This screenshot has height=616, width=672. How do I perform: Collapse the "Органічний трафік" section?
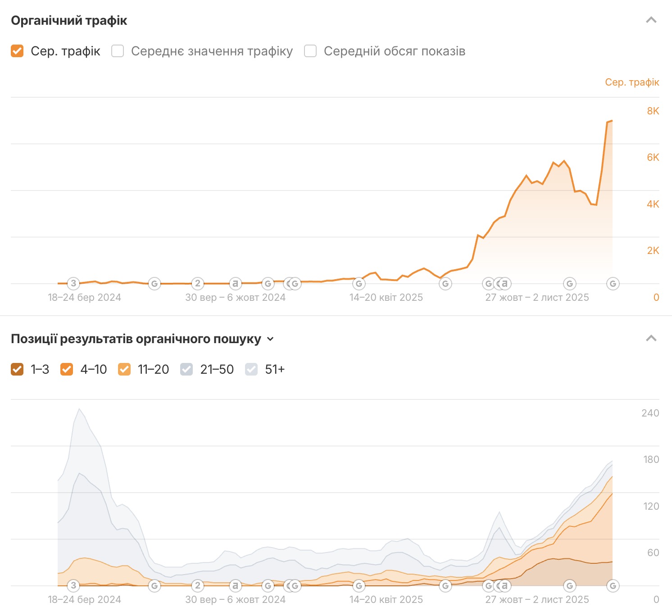tap(651, 20)
